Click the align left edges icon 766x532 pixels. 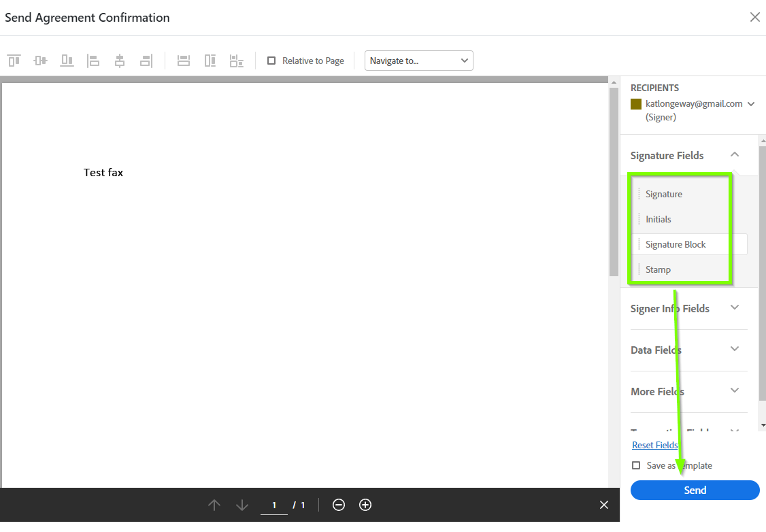[x=93, y=61]
